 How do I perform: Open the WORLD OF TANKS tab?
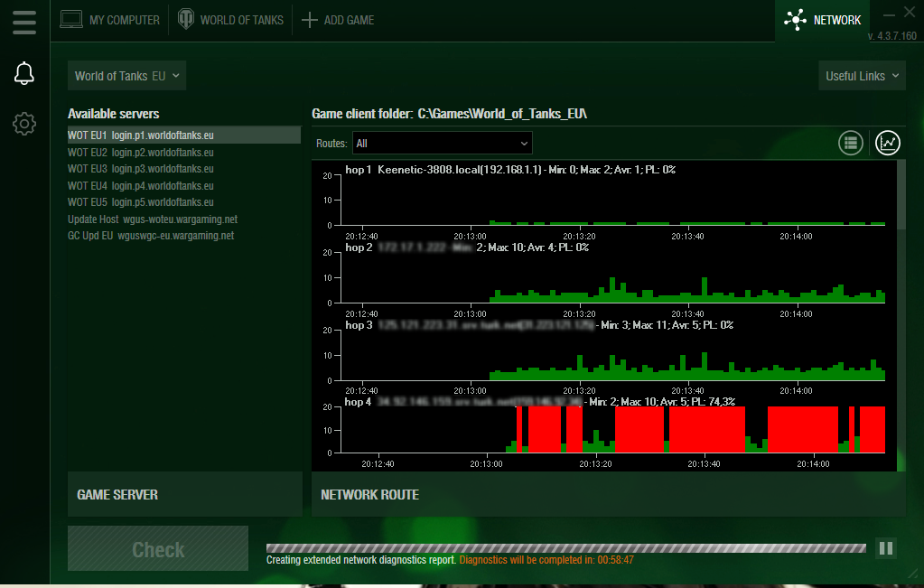point(231,20)
